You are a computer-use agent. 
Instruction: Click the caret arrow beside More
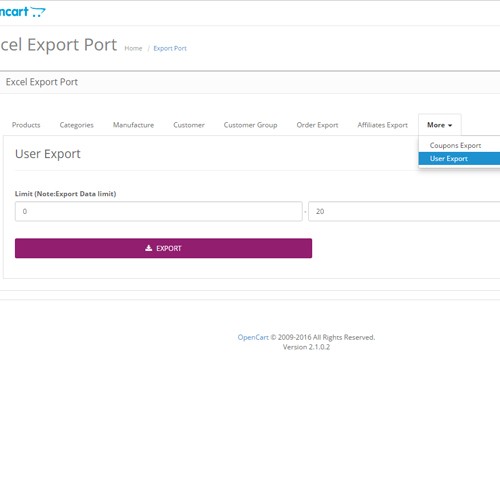point(450,125)
